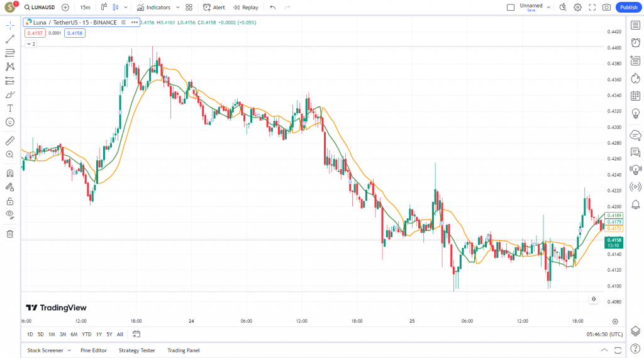The height and width of the screenshot is (358, 644).
Task: Click the Unnamed layout name
Action: [531, 7]
